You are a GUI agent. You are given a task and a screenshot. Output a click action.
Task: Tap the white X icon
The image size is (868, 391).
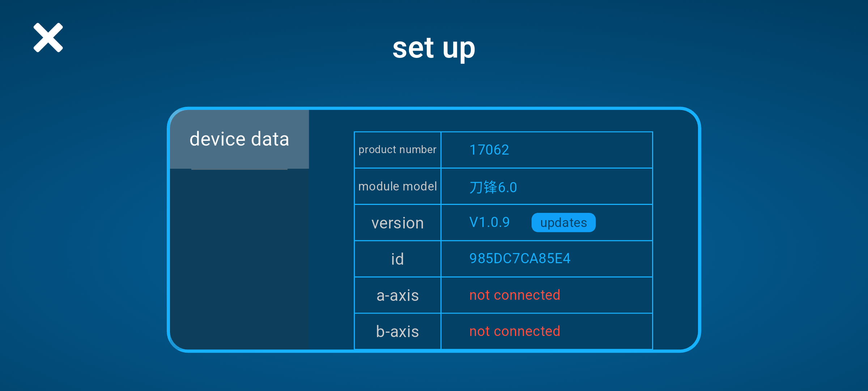(48, 38)
